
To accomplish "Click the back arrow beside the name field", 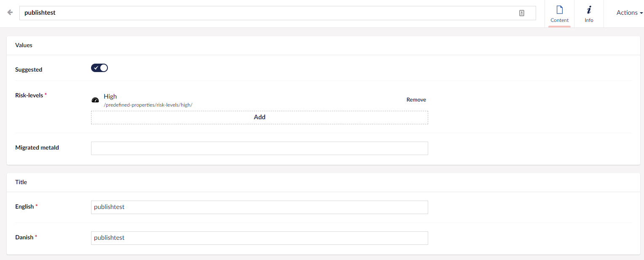I will pos(10,13).
